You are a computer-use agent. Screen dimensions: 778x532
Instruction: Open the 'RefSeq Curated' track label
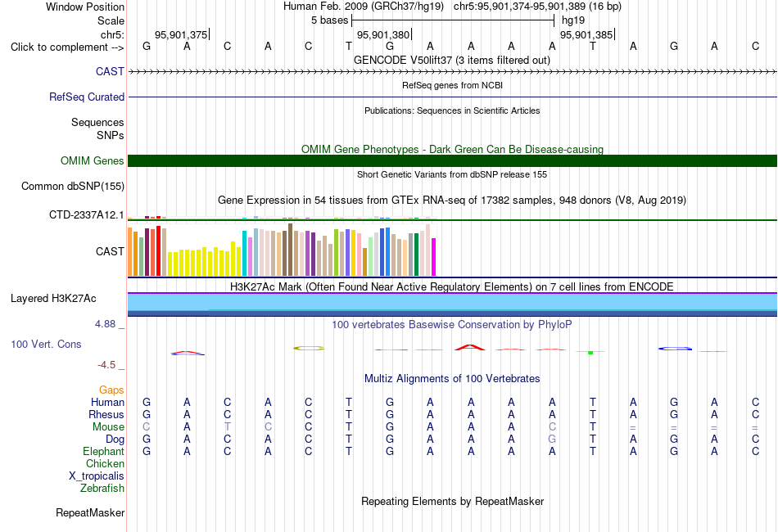point(86,97)
